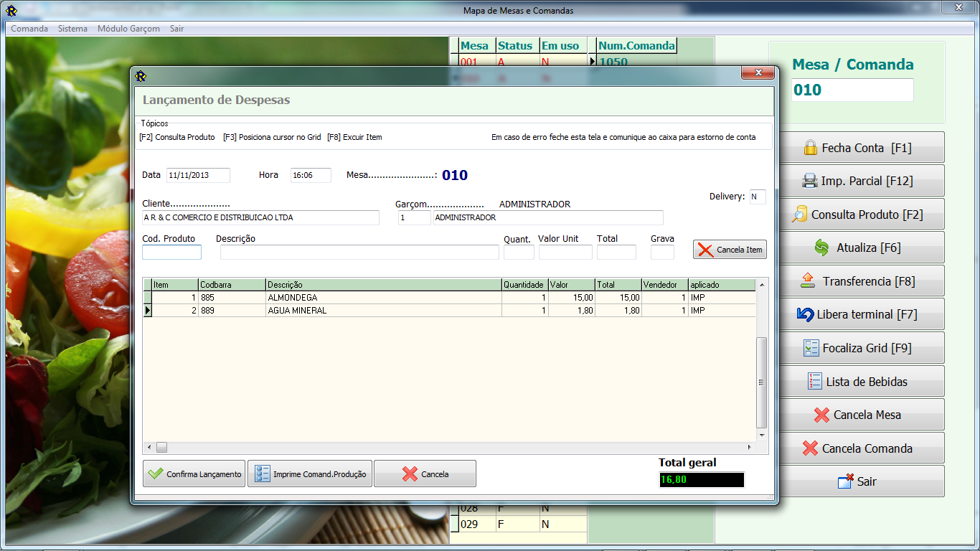Viewport: 980px width, 551px height.
Task: Click the Data field showing 11/11/2013
Action: [198, 175]
